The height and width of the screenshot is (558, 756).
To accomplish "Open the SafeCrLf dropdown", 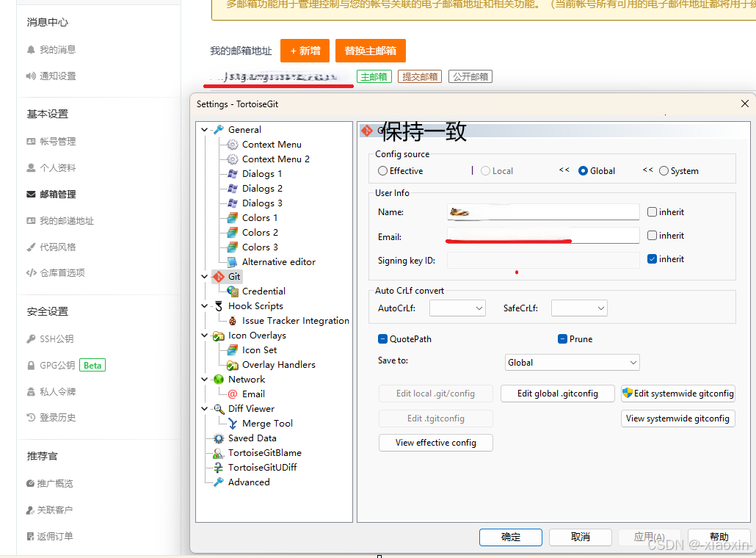I will (579, 308).
